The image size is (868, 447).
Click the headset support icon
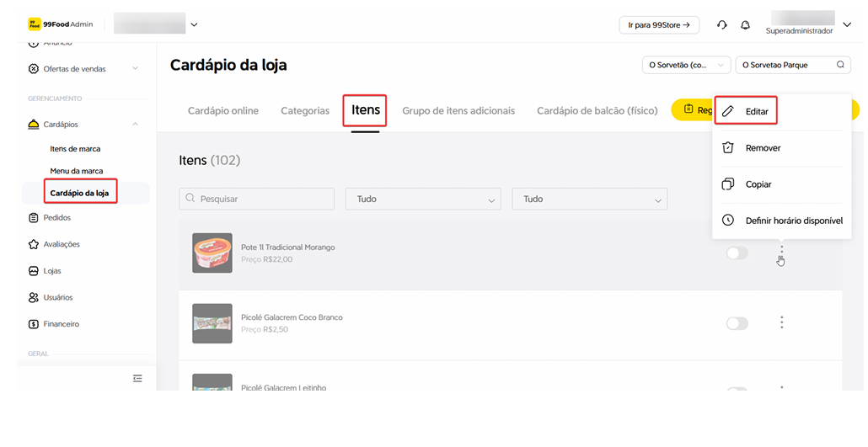[x=721, y=25]
